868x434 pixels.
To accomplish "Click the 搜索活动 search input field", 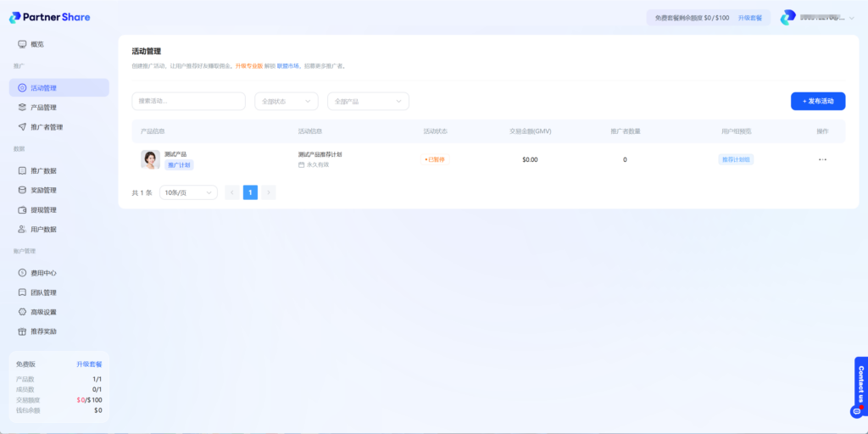I will (x=188, y=101).
